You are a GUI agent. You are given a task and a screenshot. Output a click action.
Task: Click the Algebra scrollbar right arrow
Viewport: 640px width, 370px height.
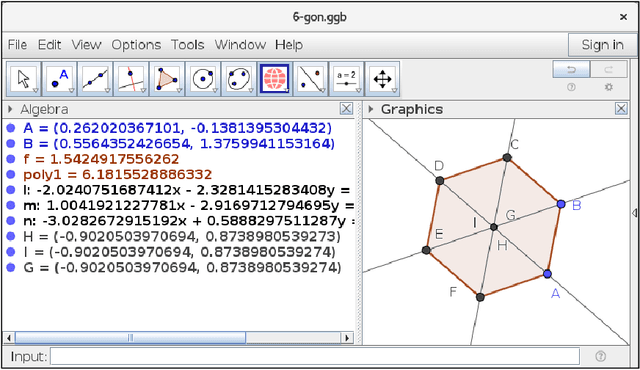click(347, 338)
